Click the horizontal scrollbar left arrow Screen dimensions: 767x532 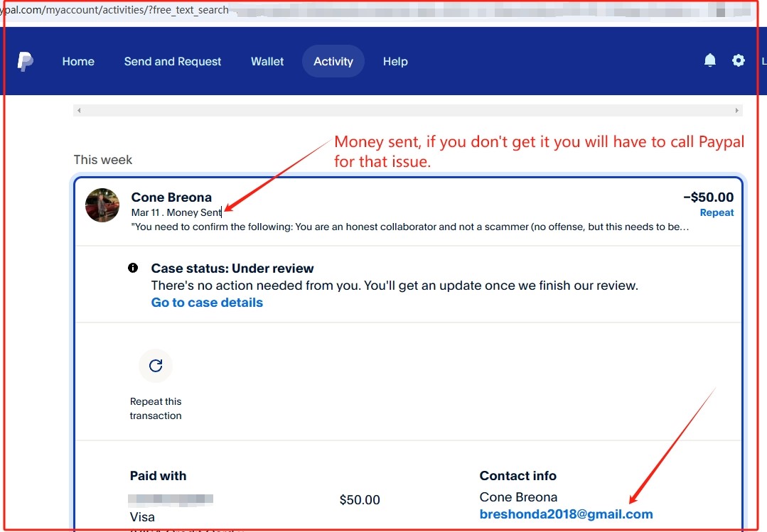coord(79,111)
